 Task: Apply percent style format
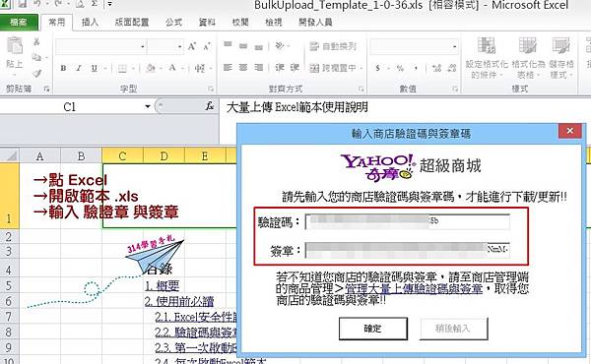coord(400,68)
